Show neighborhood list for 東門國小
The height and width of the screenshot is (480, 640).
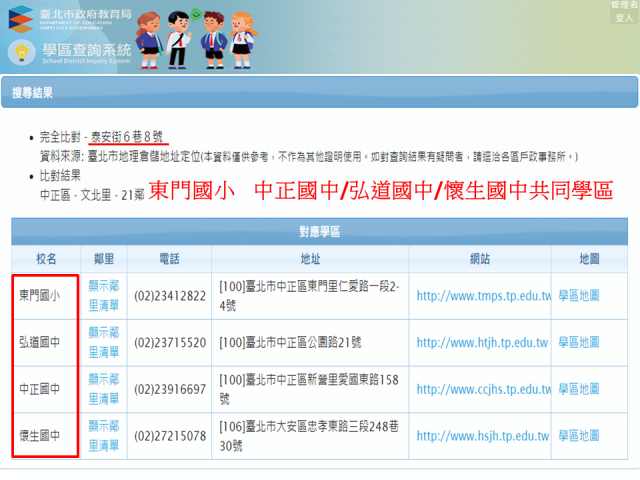104,295
